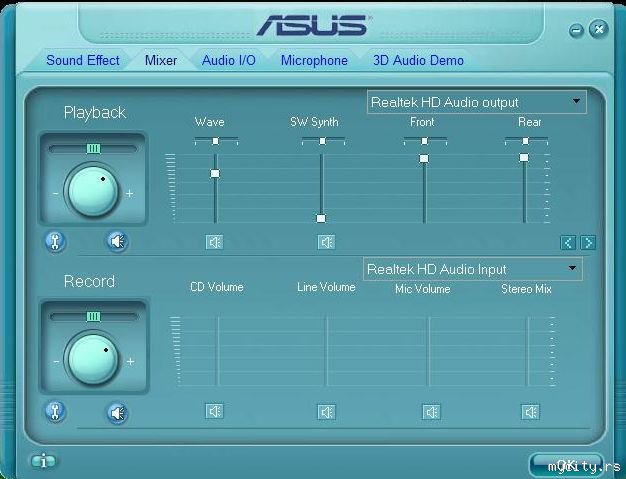Viewport: 626px width, 479px height.
Task: Click the SW Synth balance slider handle
Action: pos(323,141)
